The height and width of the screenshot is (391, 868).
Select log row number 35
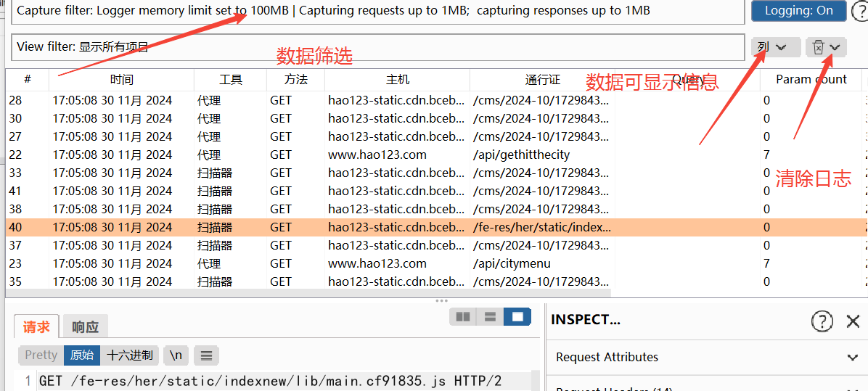[x=436, y=282]
